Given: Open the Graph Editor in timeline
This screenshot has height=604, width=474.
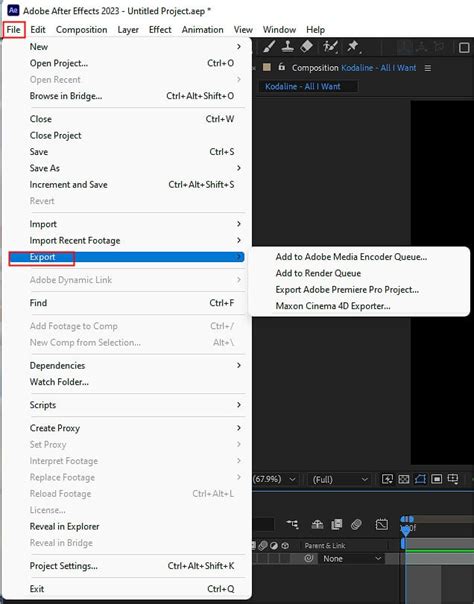Looking at the screenshot, I should (382, 524).
